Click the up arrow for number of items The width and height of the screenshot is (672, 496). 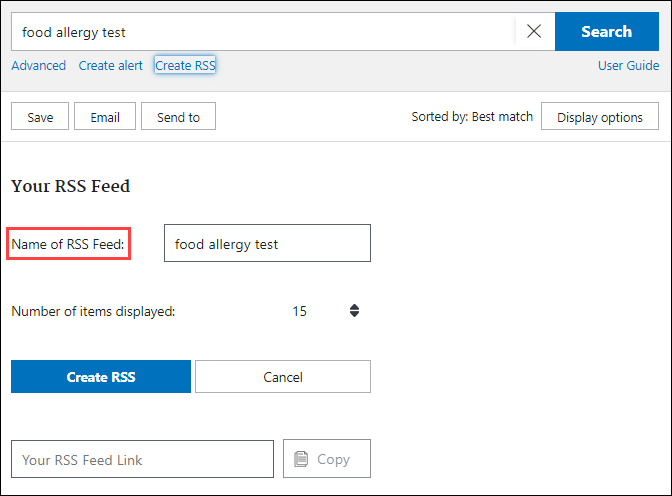coord(354,307)
